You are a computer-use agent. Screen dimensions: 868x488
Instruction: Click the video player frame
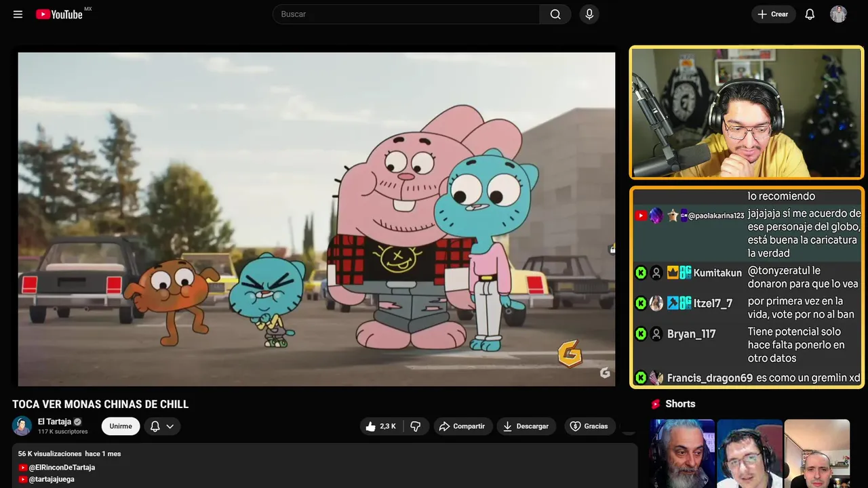pyautogui.click(x=316, y=219)
